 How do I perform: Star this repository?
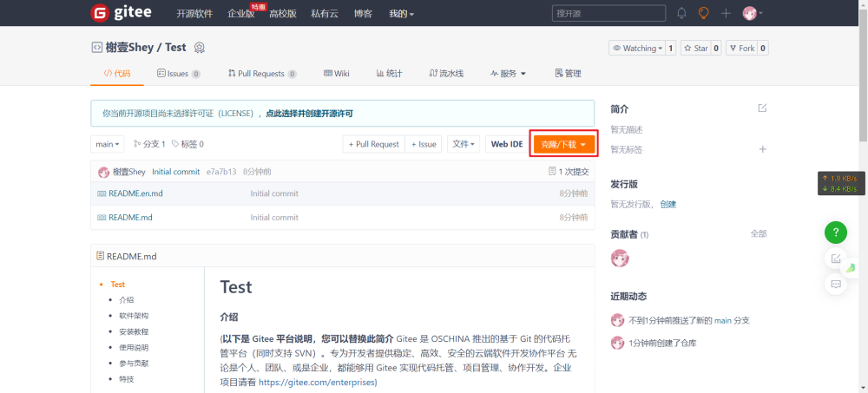click(695, 49)
